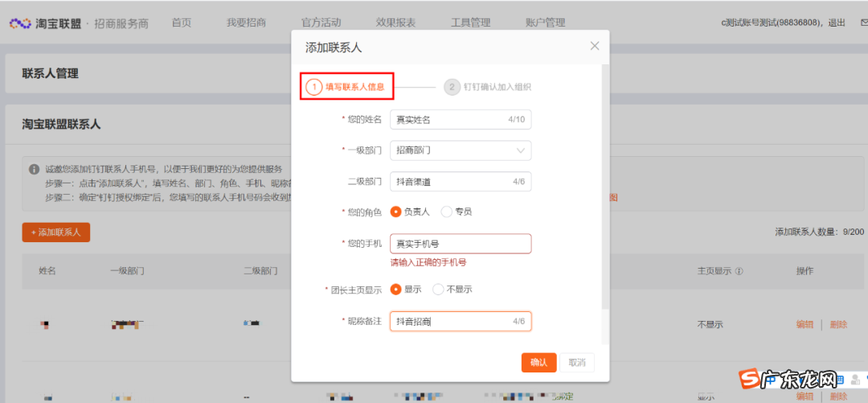The width and height of the screenshot is (868, 403).
Task: Click 编辑 in the 不显示 row
Action: (805, 325)
